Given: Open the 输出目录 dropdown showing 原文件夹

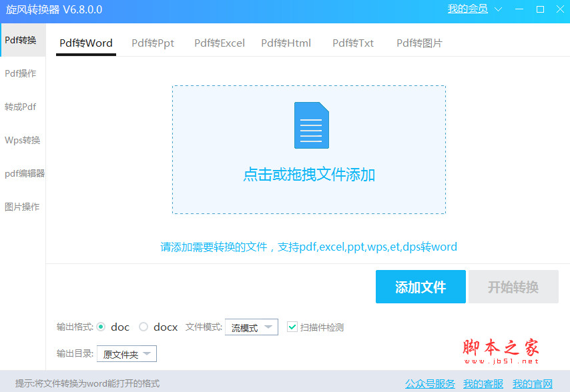Looking at the screenshot, I should coord(126,353).
